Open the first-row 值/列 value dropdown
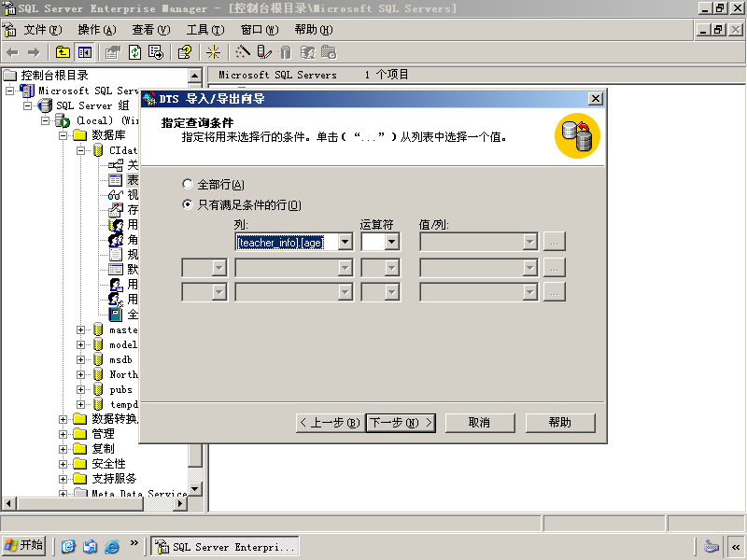 coord(529,242)
